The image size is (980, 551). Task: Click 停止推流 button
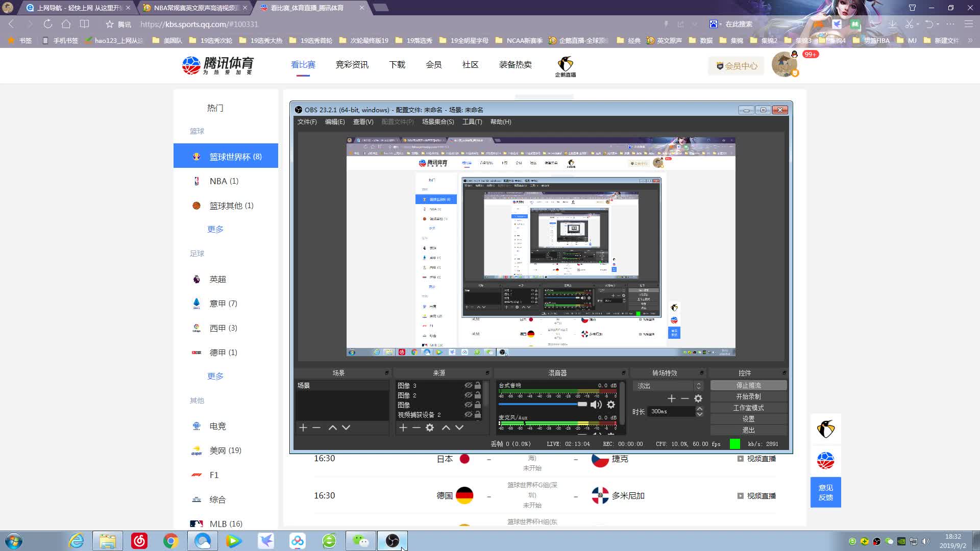click(x=748, y=385)
